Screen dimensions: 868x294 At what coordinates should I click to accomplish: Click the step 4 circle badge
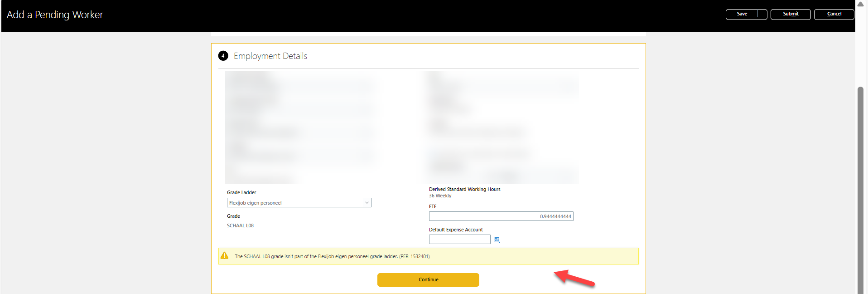point(223,56)
